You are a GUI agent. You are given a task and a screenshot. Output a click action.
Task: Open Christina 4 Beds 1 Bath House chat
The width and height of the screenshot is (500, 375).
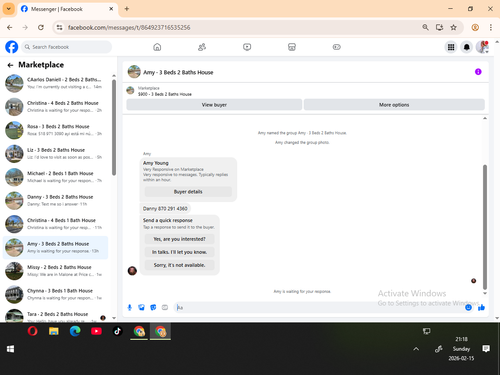point(55,224)
